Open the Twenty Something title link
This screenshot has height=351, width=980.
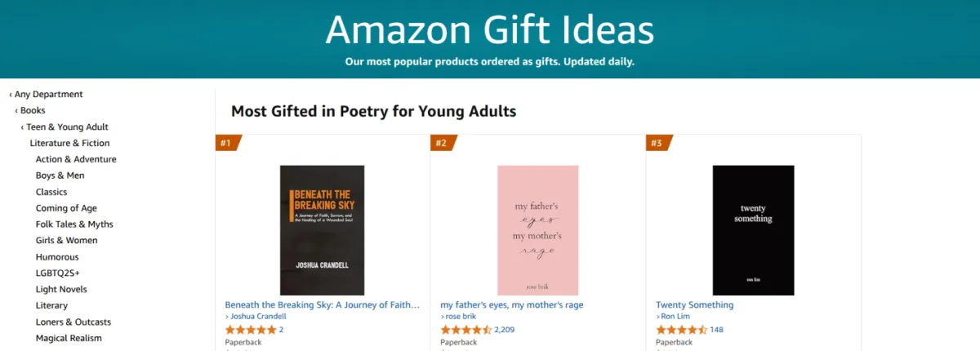click(x=694, y=304)
